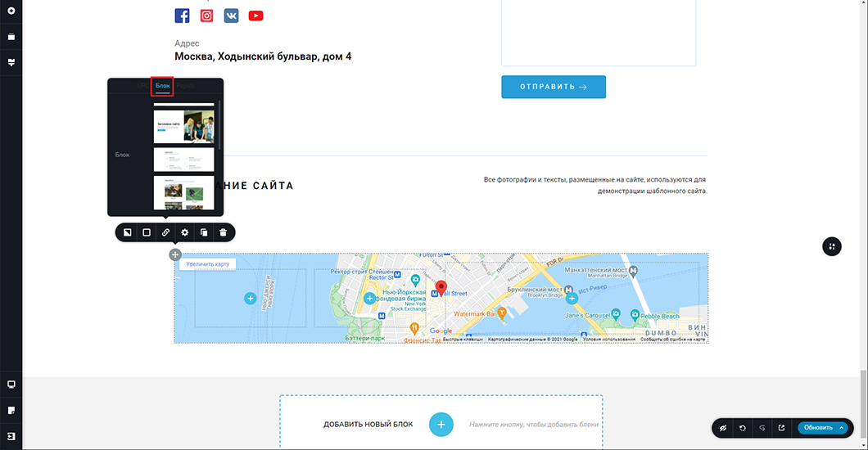This screenshot has width=868, height=450.
Task: Click the plus in the first map column
Action: click(251, 299)
